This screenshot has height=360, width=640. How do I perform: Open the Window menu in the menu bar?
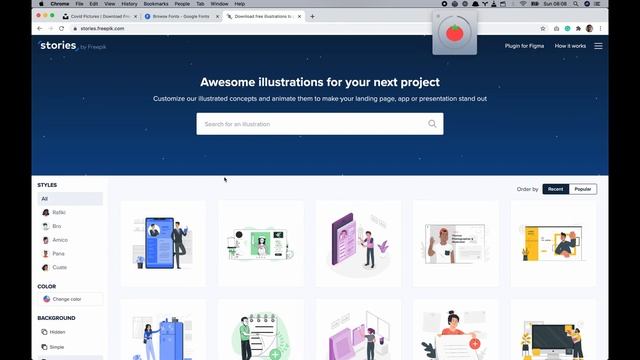(x=219, y=4)
